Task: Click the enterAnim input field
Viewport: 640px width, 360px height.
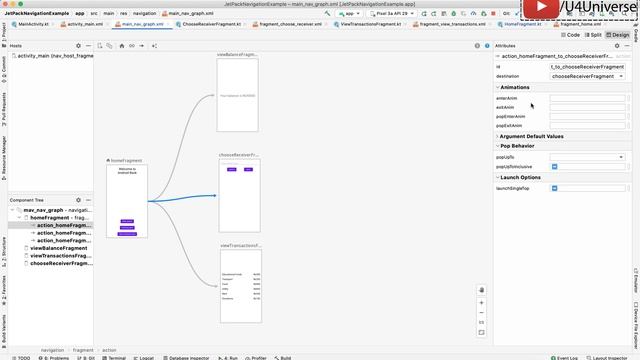Action: 587,98
